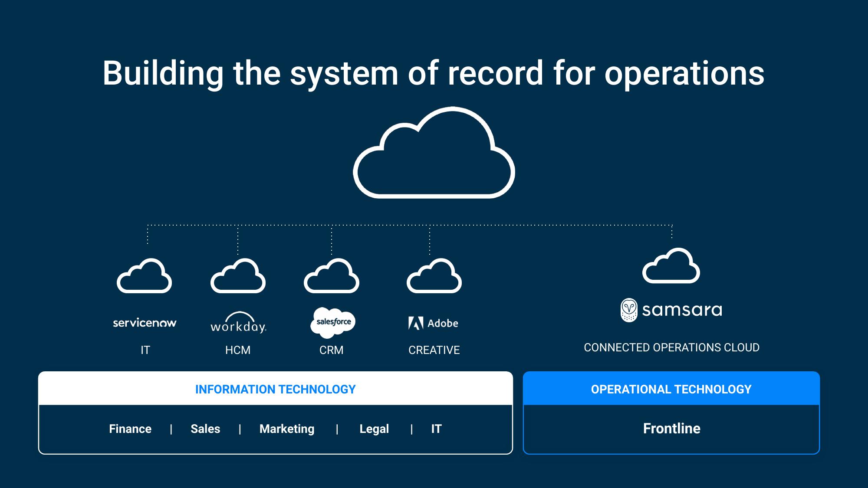Click the IT label under ServiceNow

point(145,350)
